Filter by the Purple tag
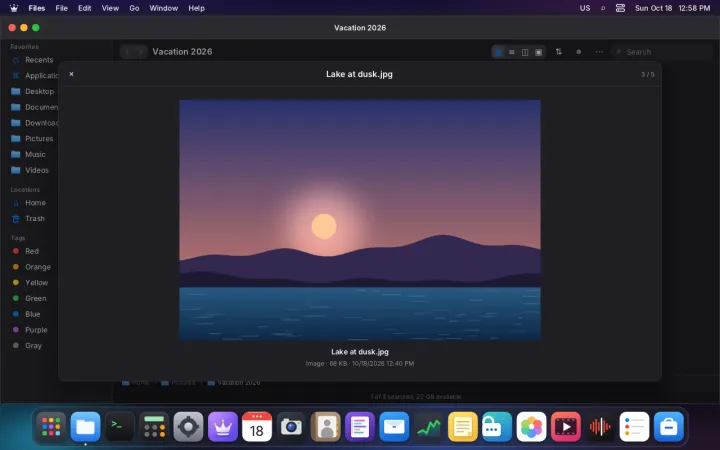Image resolution: width=720 pixels, height=450 pixels. 30,330
